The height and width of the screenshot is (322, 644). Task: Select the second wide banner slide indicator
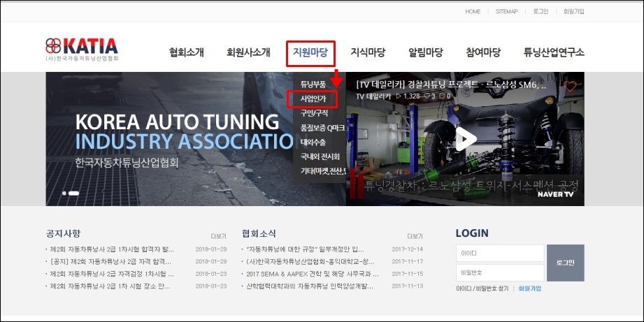pos(73,193)
